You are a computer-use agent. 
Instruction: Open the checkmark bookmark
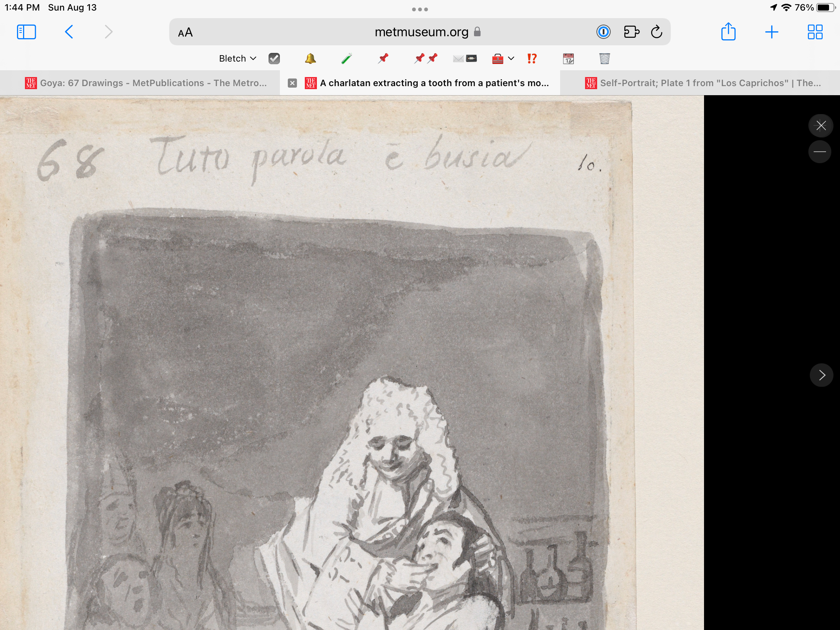[x=274, y=59]
